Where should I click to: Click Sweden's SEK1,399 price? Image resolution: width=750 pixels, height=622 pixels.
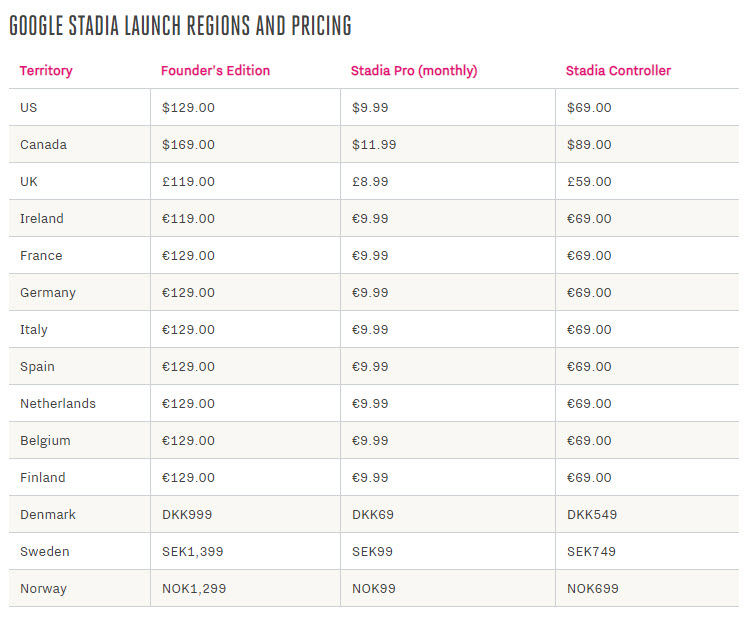[193, 552]
